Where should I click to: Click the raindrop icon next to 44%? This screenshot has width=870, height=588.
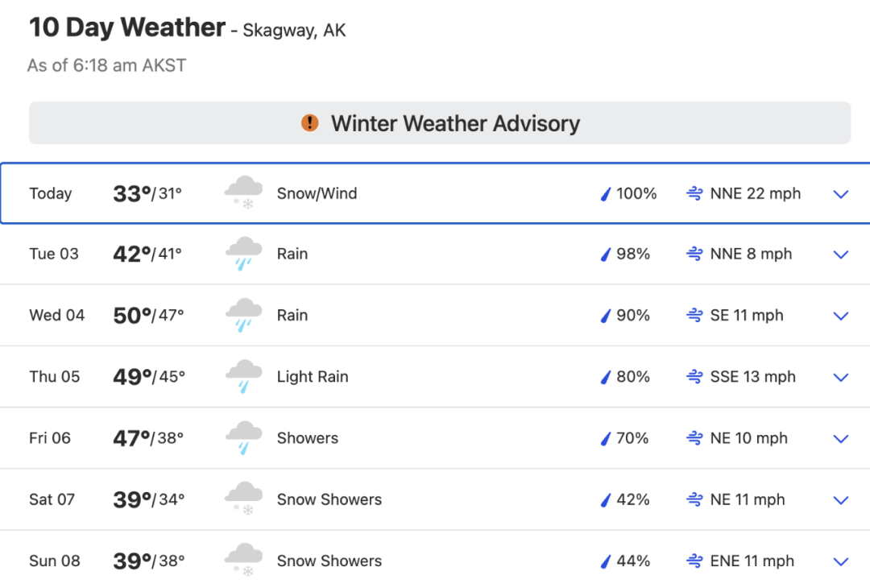606,561
